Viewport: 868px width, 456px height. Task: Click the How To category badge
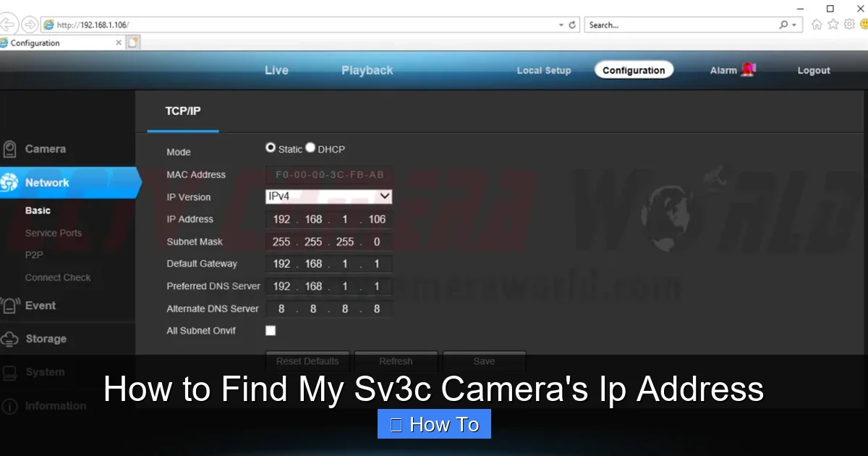pyautogui.click(x=434, y=424)
